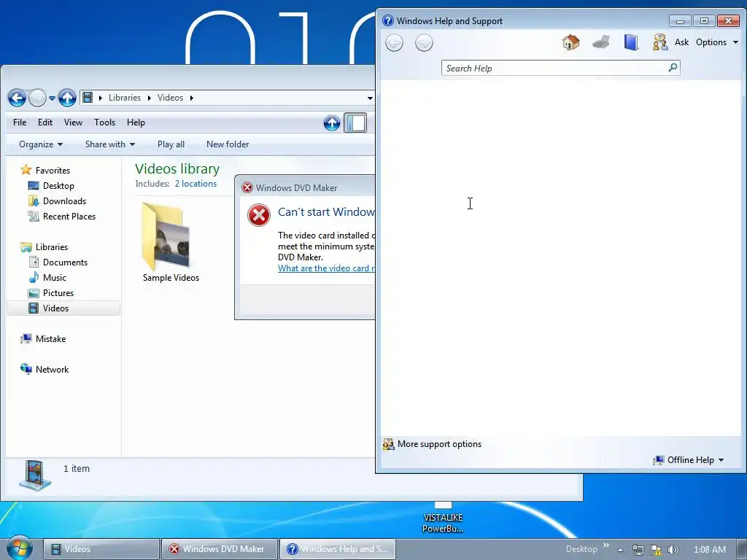Click the Videos library icon in address bar

coord(88,98)
